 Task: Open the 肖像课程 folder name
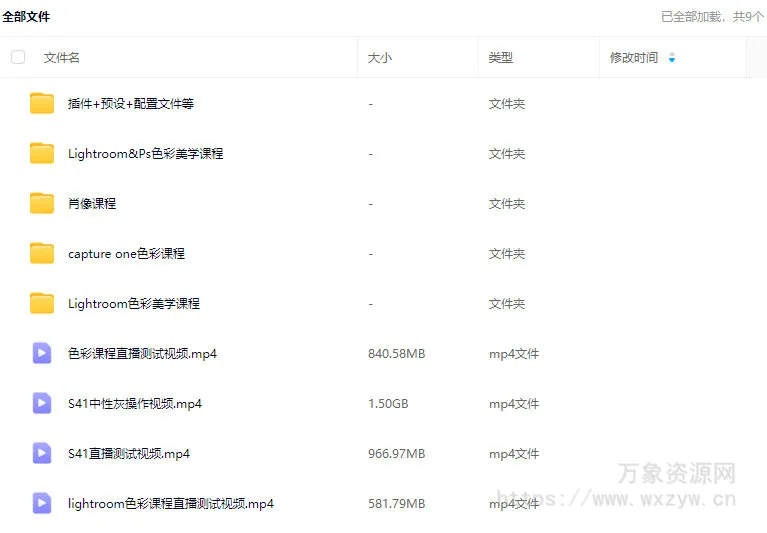coord(92,203)
